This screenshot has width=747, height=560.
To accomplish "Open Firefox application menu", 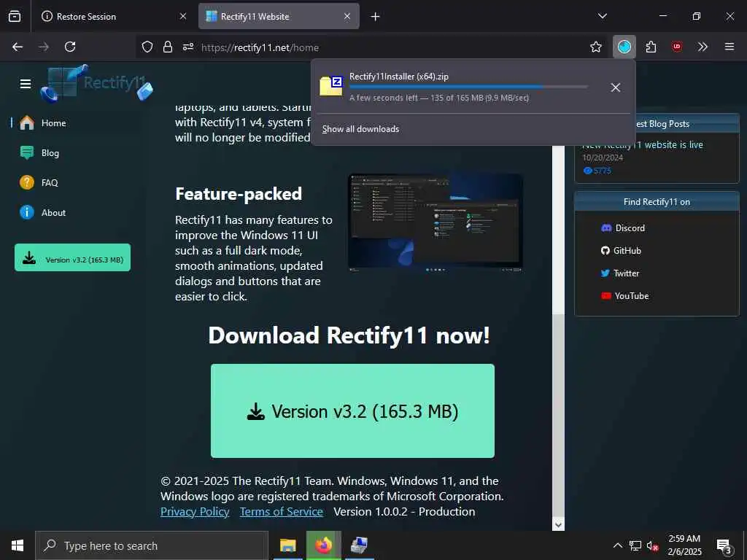I will 729,47.
